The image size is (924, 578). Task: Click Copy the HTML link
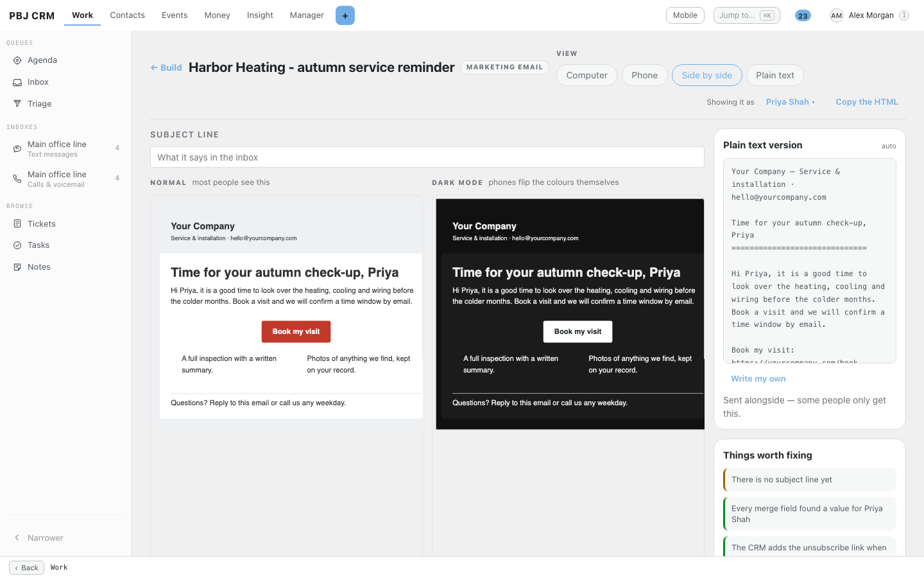coord(867,102)
